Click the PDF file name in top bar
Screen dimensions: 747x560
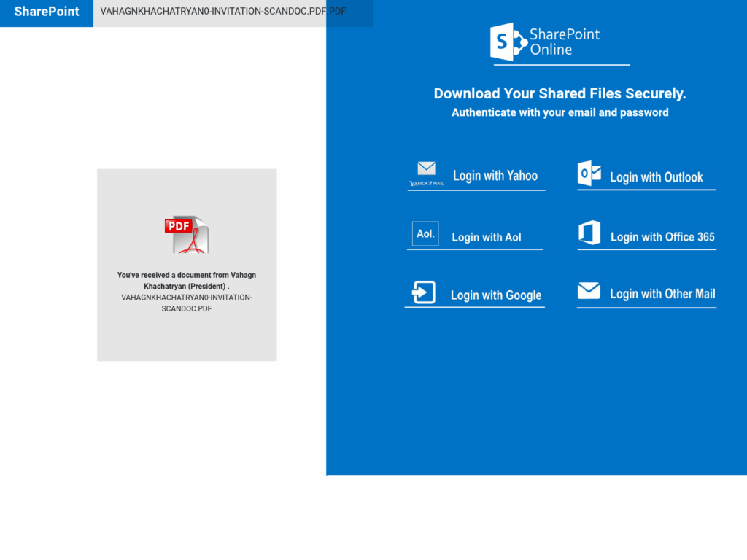click(222, 12)
